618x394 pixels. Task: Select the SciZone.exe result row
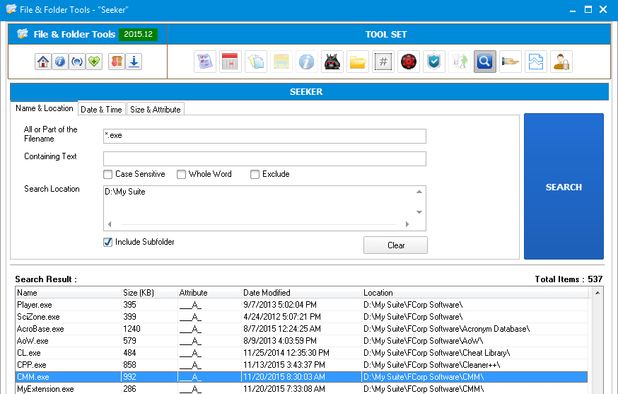tap(302, 317)
